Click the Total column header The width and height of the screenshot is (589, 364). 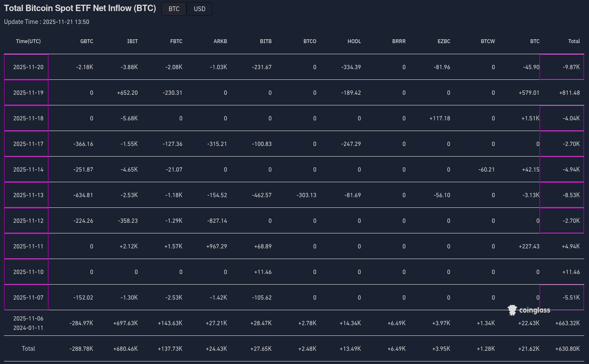click(574, 41)
